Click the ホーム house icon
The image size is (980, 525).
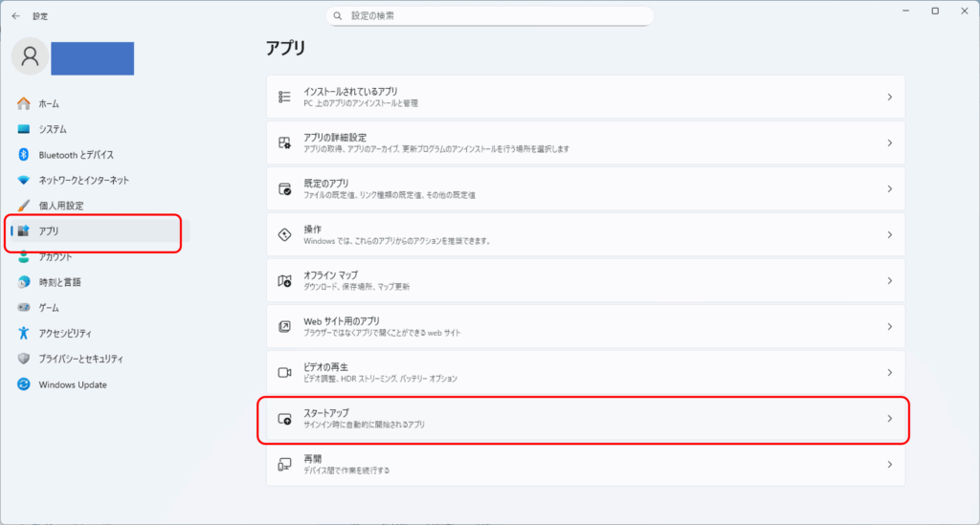point(24,103)
